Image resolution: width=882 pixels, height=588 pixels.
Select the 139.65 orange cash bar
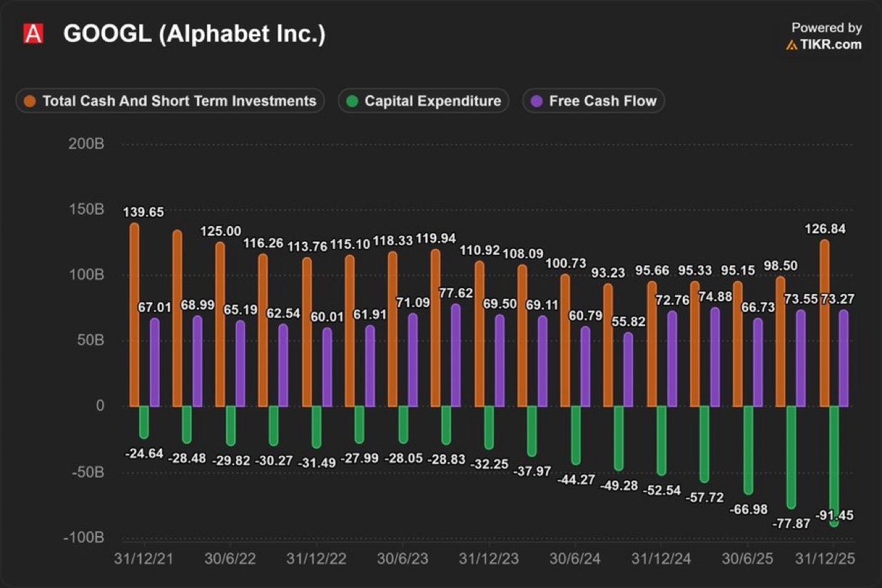pyautogui.click(x=134, y=315)
